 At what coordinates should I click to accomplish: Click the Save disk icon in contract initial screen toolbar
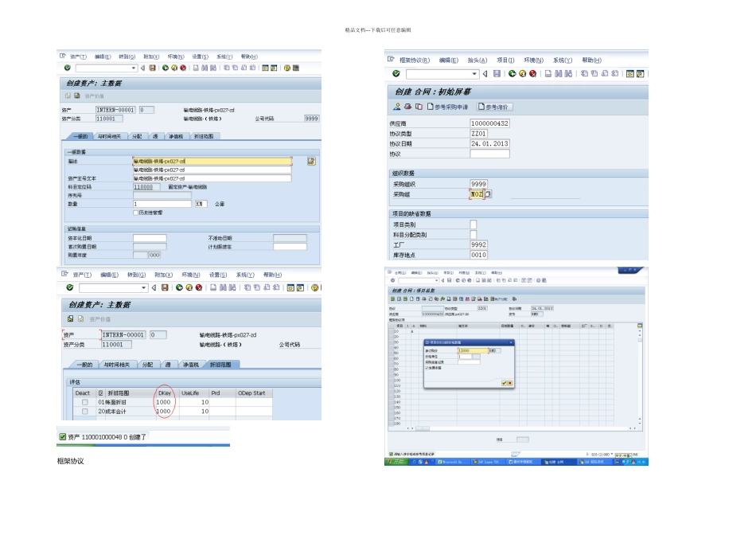[497, 73]
